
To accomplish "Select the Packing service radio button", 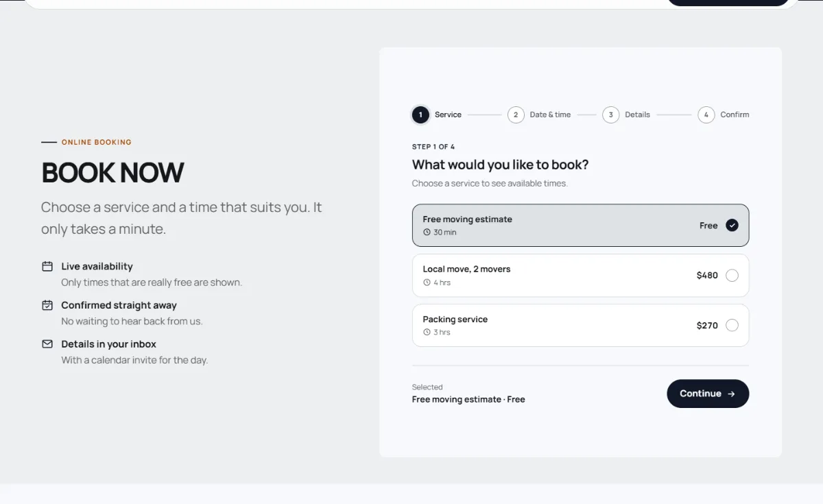I will (732, 325).
